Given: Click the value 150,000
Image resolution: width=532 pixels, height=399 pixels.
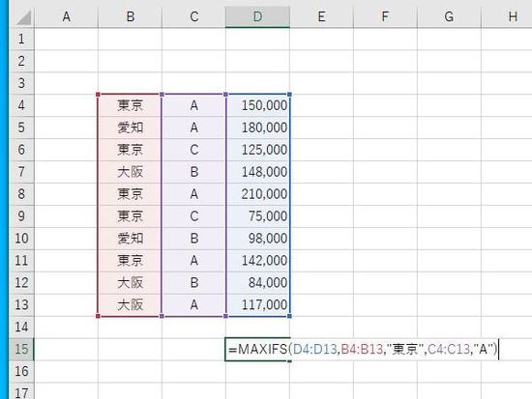Looking at the screenshot, I should [x=264, y=105].
